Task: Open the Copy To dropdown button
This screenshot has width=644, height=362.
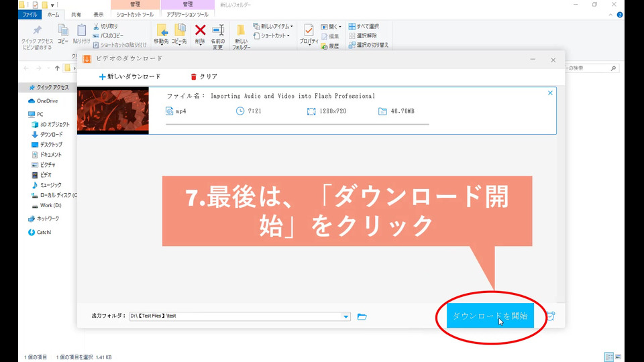Action: click(179, 35)
